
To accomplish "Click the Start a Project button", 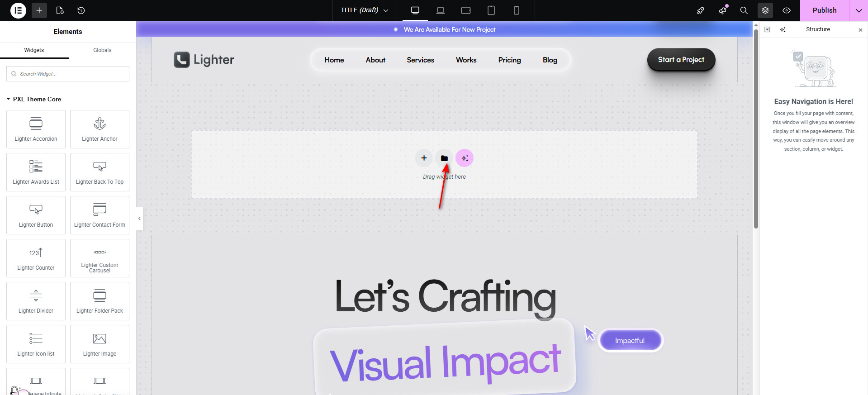I will pos(681,60).
